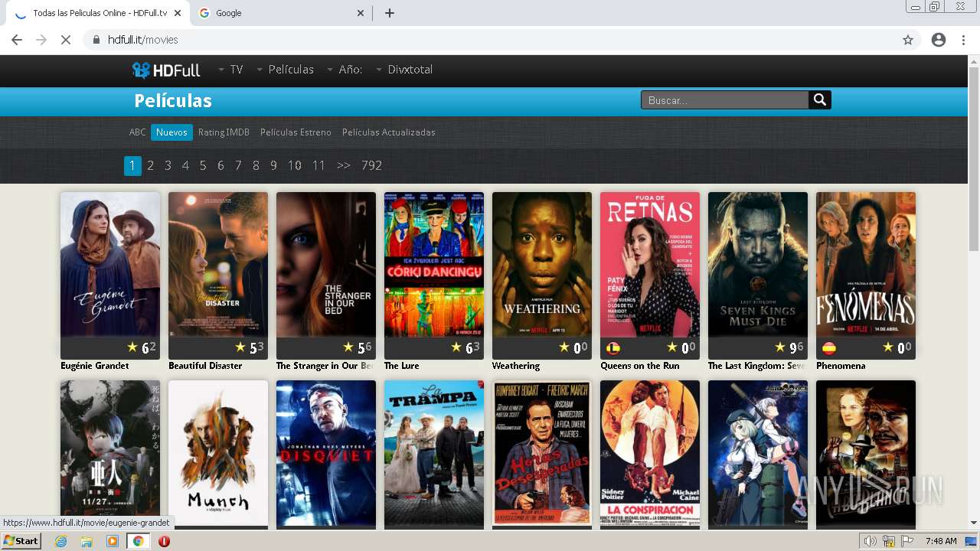Click in the Buscar search field
The height and width of the screenshot is (551, 980).
coord(724,100)
